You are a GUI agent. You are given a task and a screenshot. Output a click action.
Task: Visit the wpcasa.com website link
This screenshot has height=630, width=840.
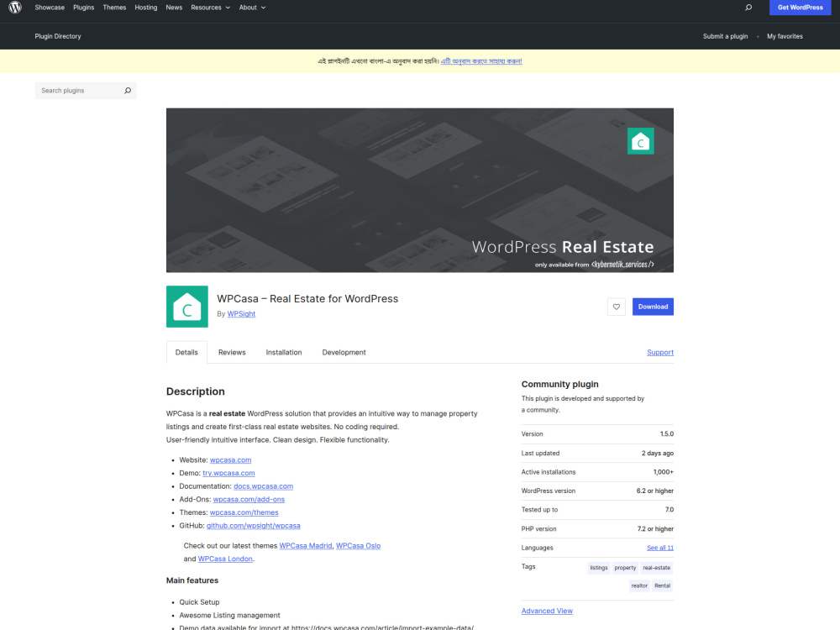pos(230,460)
